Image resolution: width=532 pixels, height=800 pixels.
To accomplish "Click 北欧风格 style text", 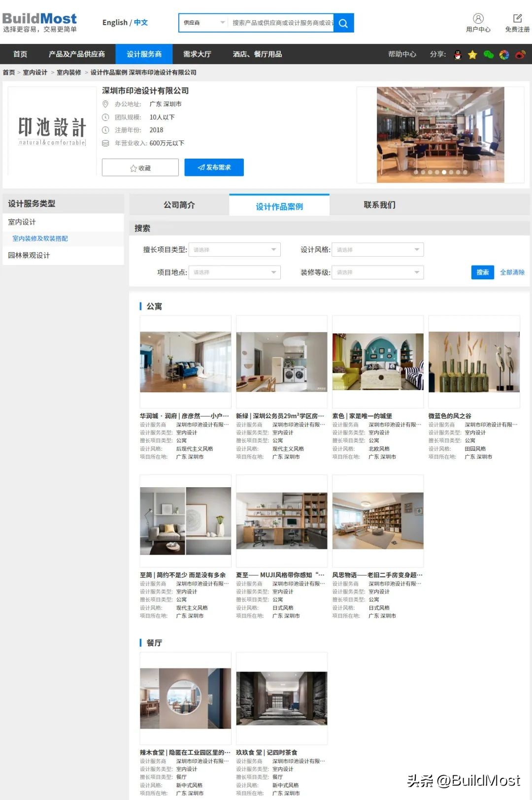I will coord(379,449).
